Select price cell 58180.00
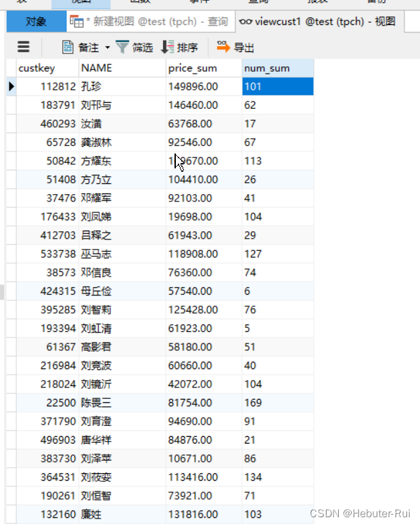 204,347
